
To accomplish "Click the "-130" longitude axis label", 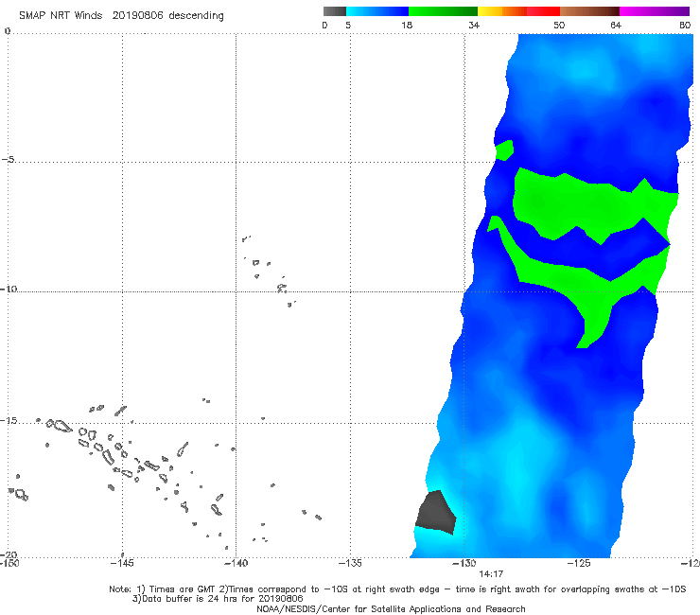I will [464, 563].
